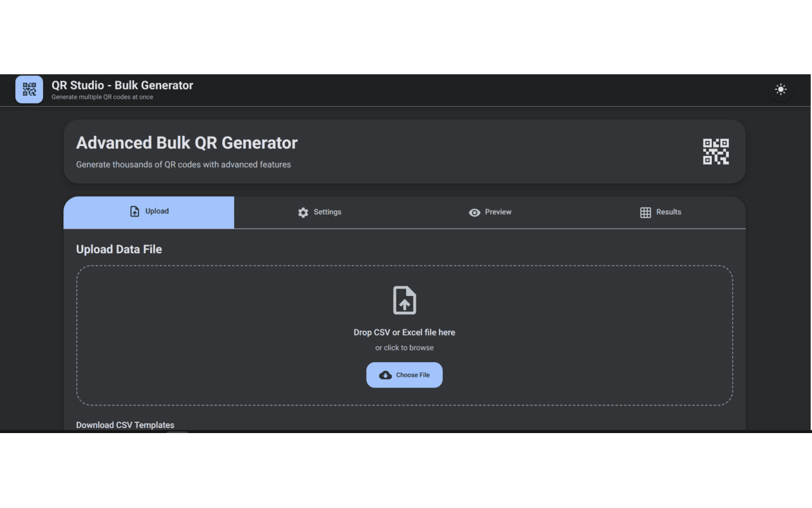Click the file upload icon on the Upload tab
Image resolution: width=812 pixels, height=508 pixels.
click(134, 211)
